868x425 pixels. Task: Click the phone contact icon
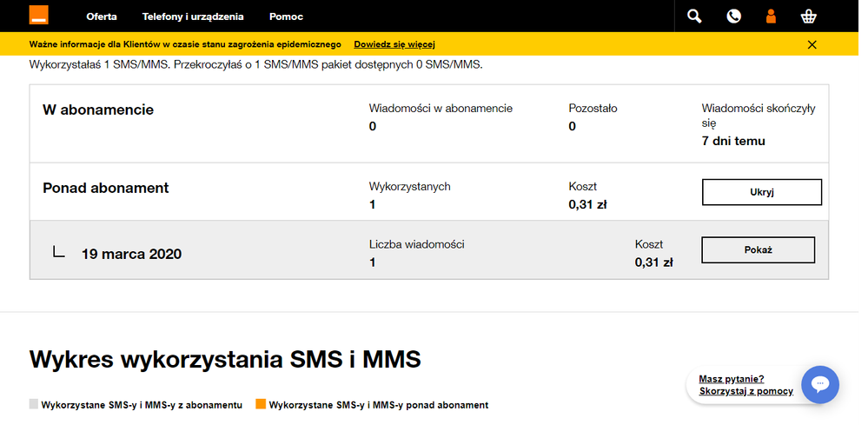click(x=734, y=16)
